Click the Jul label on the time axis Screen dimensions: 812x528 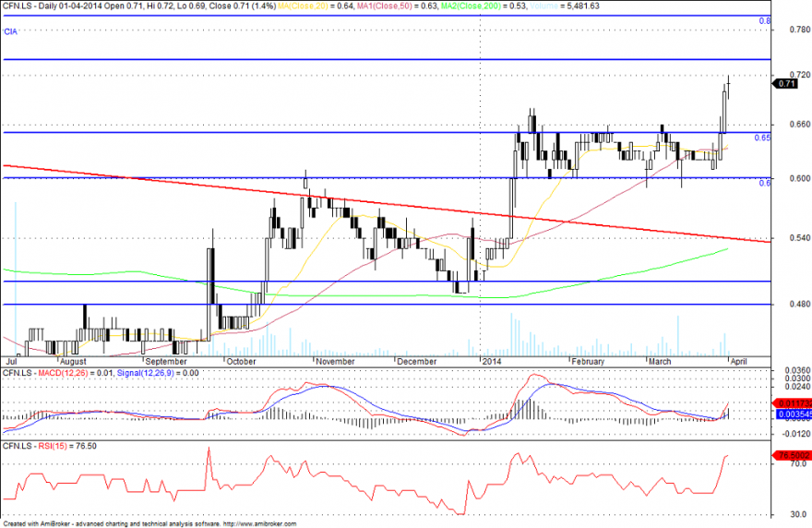11,361
